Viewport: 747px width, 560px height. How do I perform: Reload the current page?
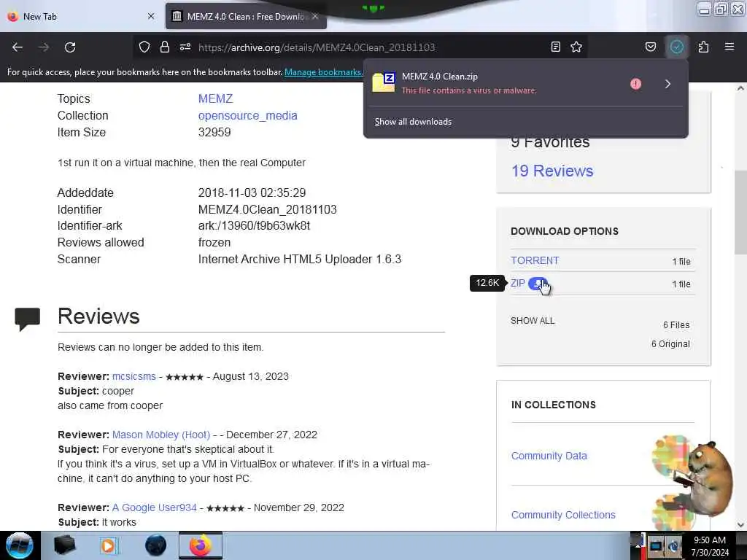[x=70, y=47]
